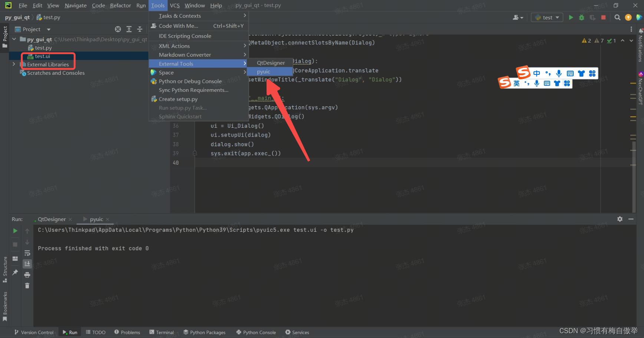Click the printer icon in Run tool window

[27, 275]
